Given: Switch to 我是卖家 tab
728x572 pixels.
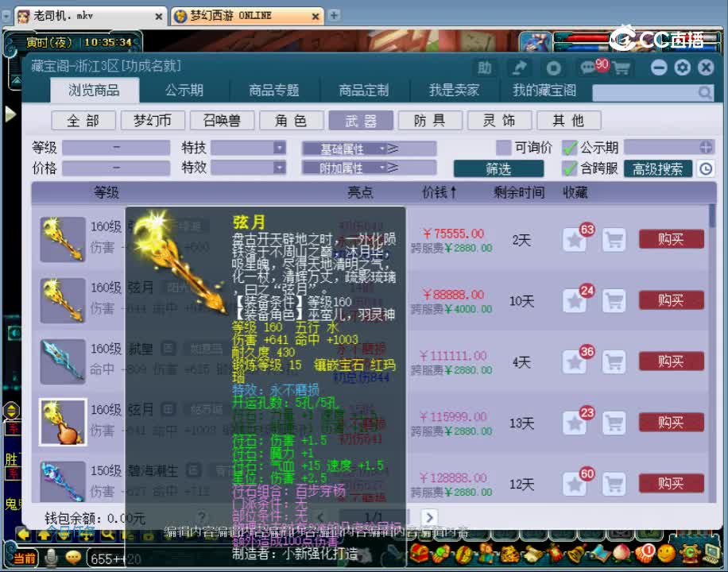Looking at the screenshot, I should [x=454, y=90].
